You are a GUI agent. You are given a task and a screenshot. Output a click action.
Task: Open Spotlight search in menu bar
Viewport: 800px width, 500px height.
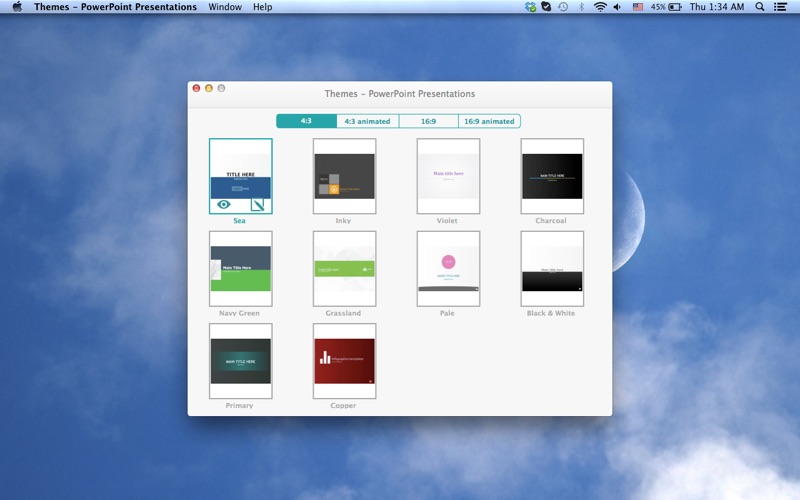[760, 7]
